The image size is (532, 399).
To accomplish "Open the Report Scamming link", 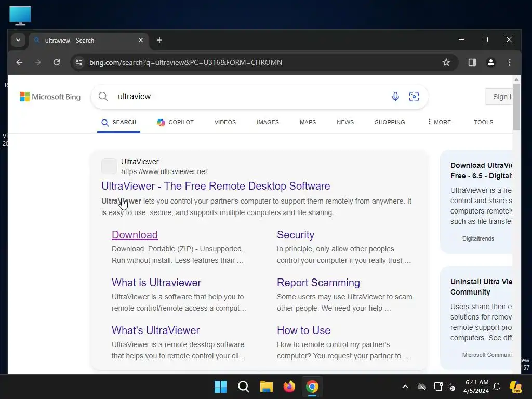I will 318,283.
